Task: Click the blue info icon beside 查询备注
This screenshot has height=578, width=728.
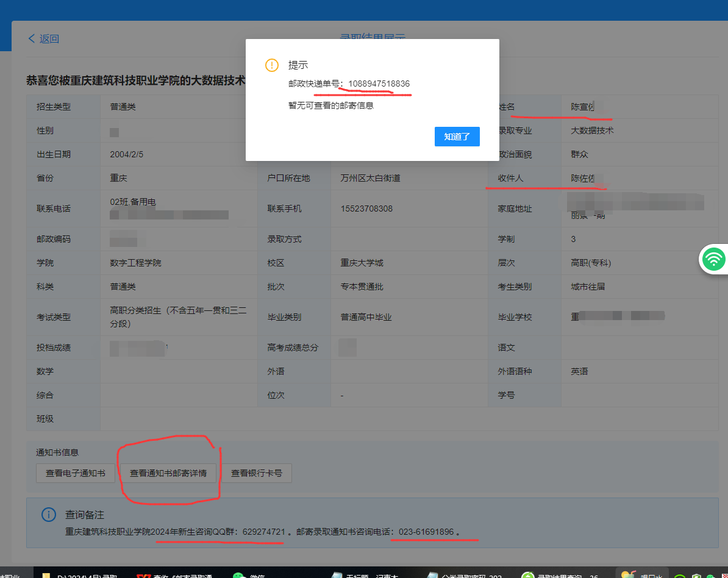Action: [49, 515]
